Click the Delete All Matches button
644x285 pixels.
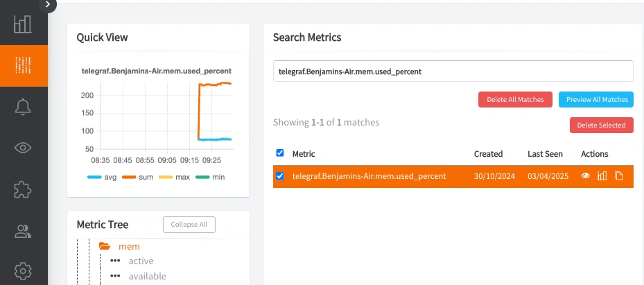(515, 99)
